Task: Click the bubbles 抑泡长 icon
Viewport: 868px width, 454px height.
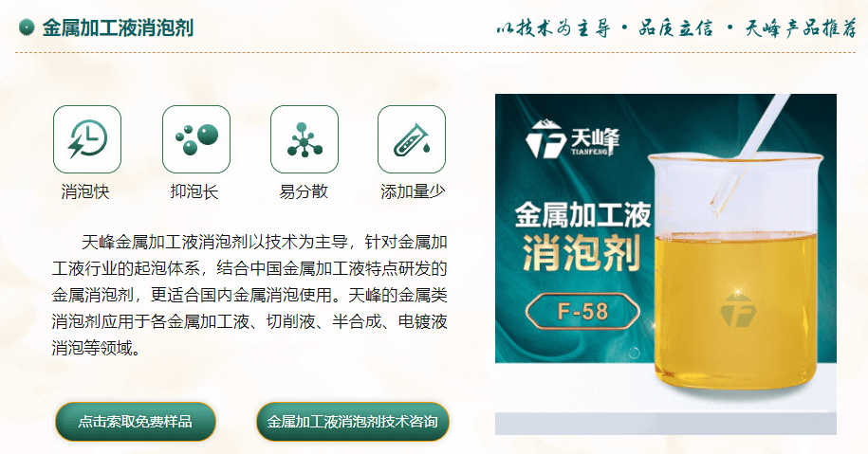Action: point(196,139)
